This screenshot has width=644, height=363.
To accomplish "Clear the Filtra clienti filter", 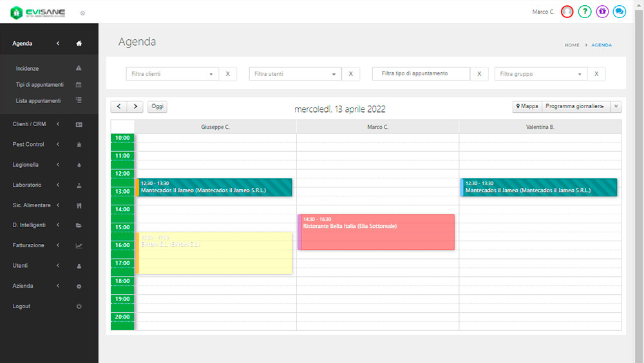I will tap(228, 74).
